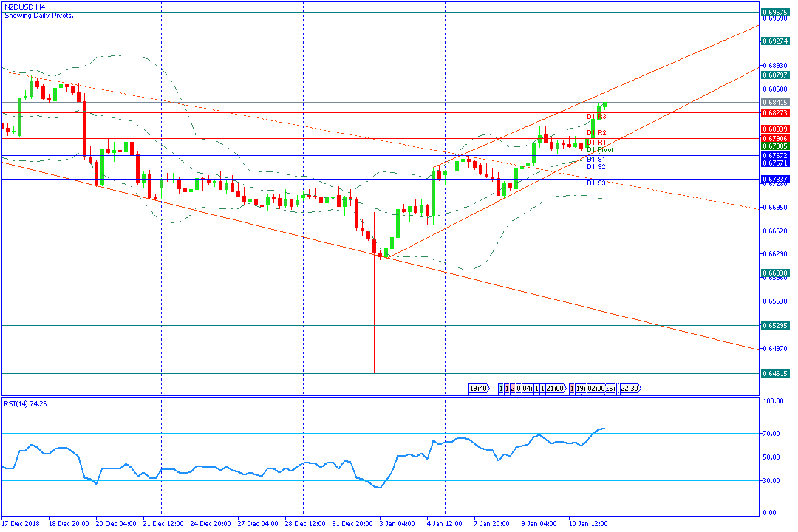The width and height of the screenshot is (798, 532).
Task: Click the D1 Pivot label
Action: (x=600, y=150)
